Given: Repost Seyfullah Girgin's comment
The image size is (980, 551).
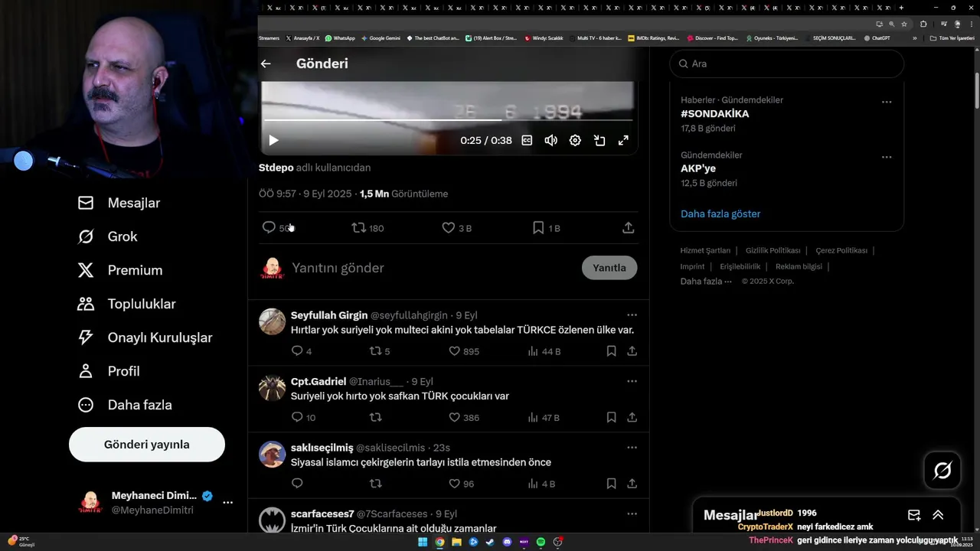Looking at the screenshot, I should click(x=380, y=351).
